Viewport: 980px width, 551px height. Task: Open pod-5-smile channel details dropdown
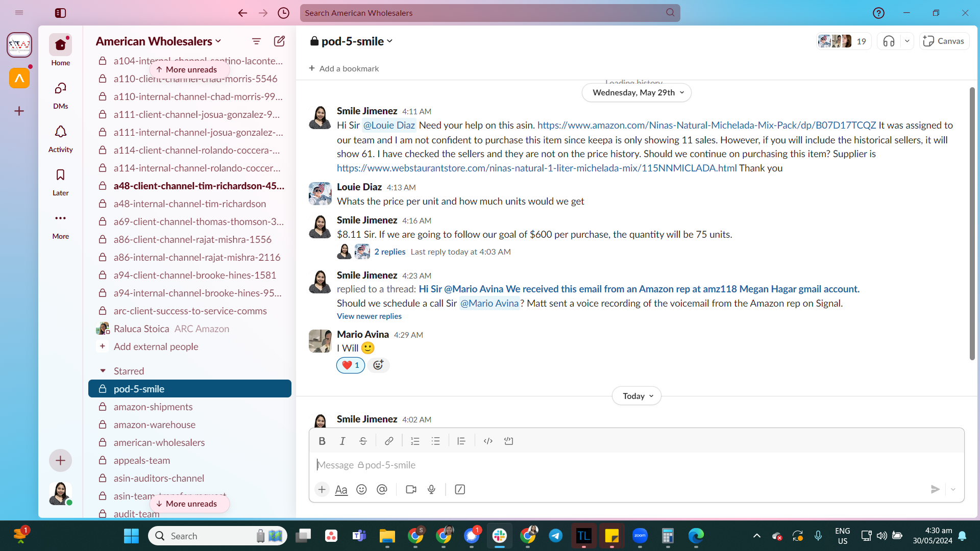click(x=351, y=41)
